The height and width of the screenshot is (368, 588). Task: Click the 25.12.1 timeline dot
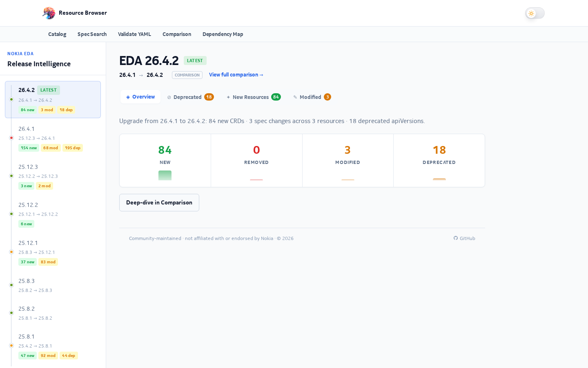point(11,252)
